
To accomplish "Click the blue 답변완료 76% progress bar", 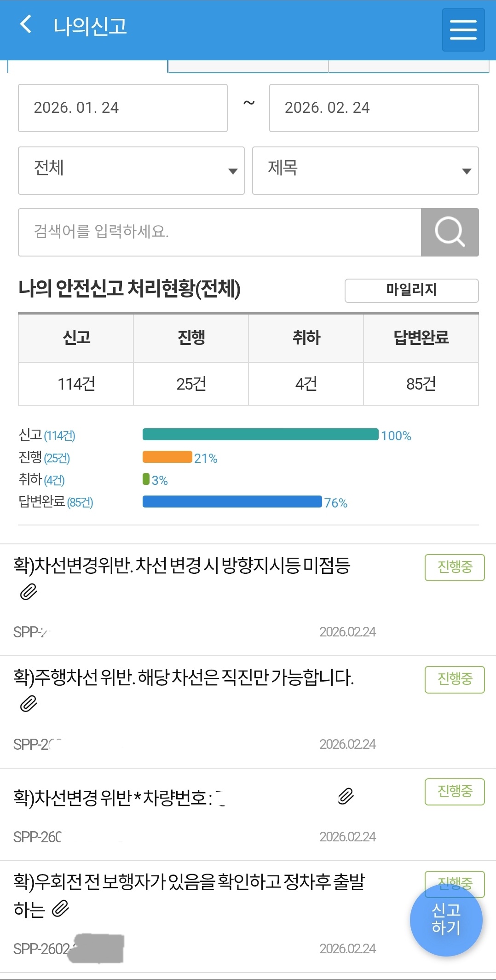I will [x=232, y=502].
